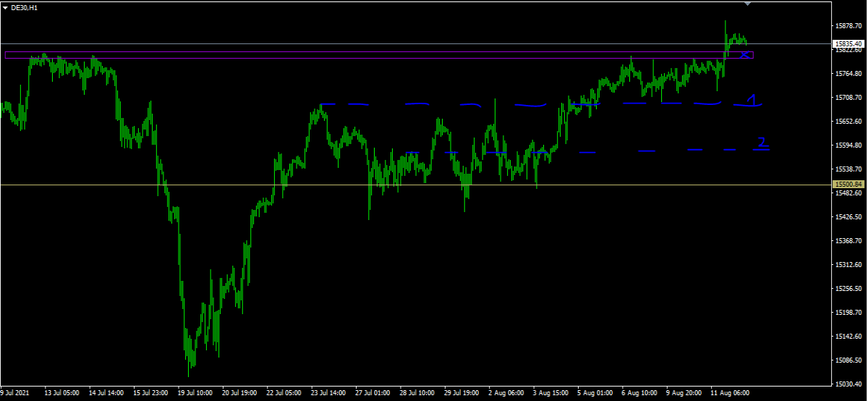This screenshot has height=401, width=868.
Task: Click the 15426.50 price scale label
Action: [x=848, y=217]
